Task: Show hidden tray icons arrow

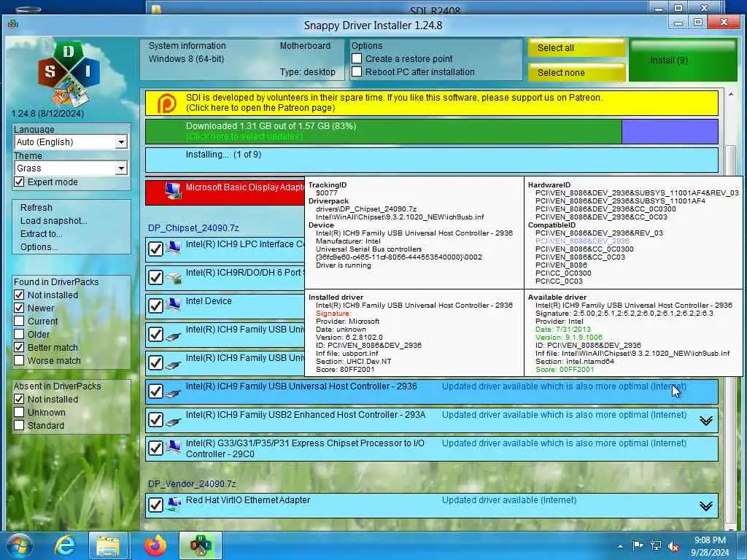Action: 620,546
